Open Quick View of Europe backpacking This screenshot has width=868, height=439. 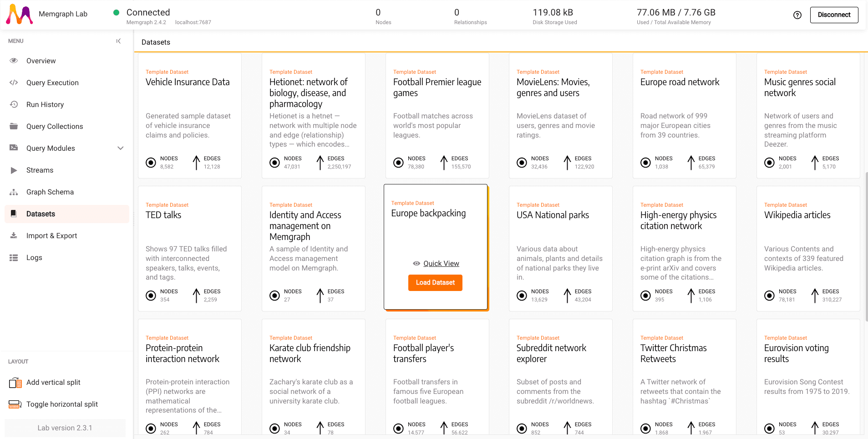441,263
